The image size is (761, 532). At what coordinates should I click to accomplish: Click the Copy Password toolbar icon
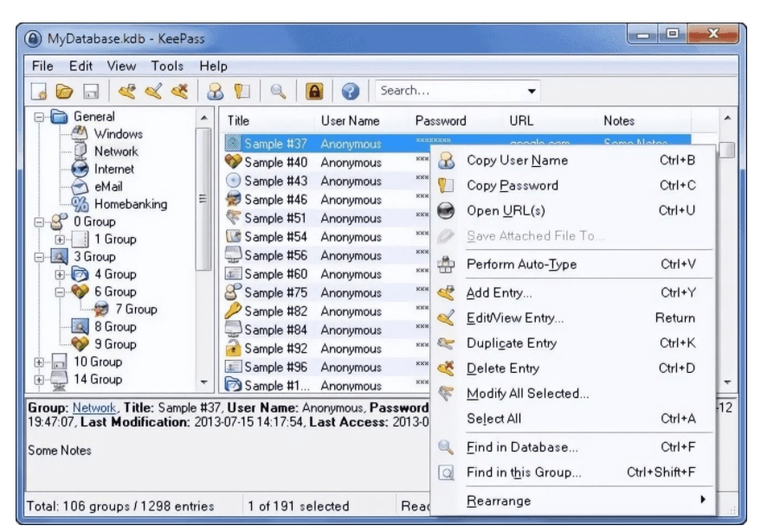(242, 91)
